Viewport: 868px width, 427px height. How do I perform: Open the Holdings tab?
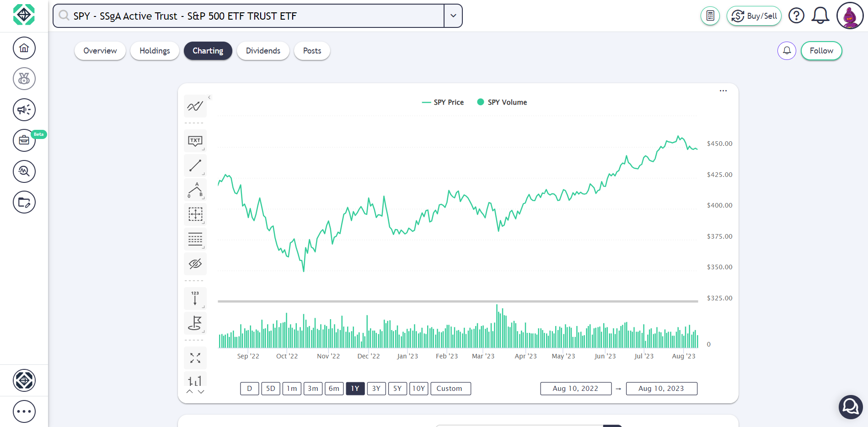click(x=155, y=51)
